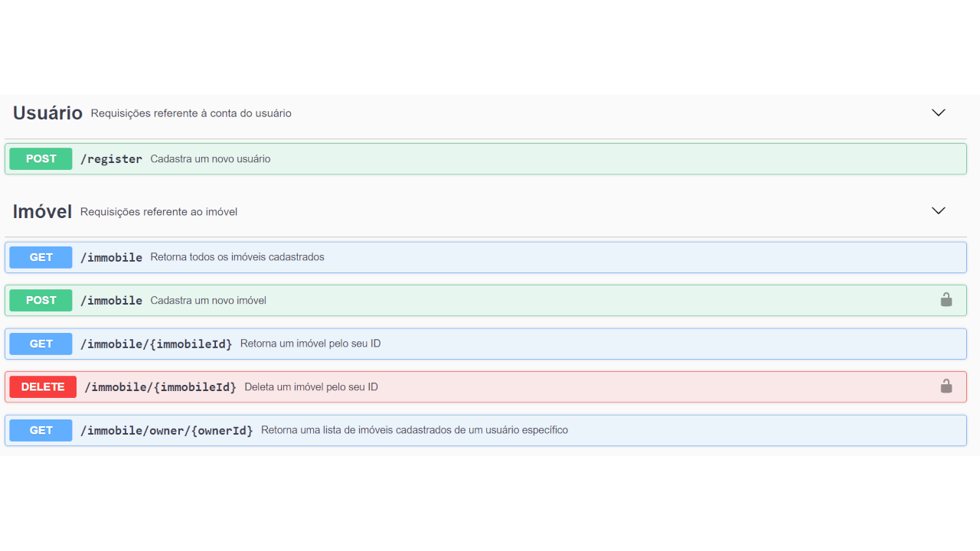Expand the POST /register endpoint badge

(x=41, y=159)
